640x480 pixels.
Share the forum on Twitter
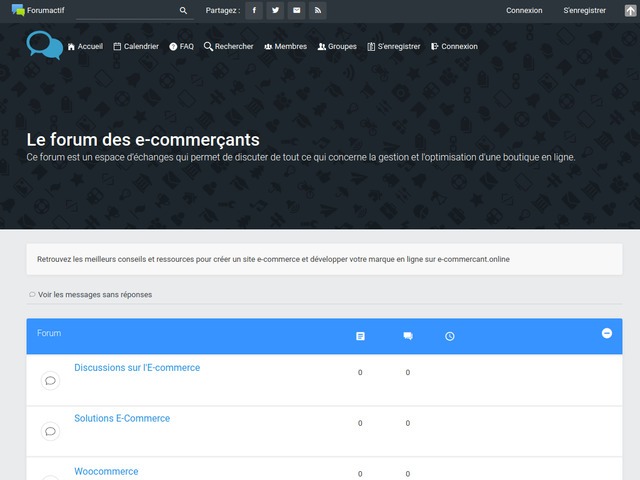point(274,10)
